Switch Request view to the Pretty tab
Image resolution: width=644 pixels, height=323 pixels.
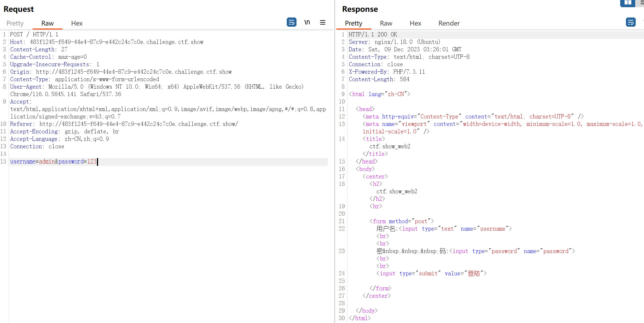15,23
